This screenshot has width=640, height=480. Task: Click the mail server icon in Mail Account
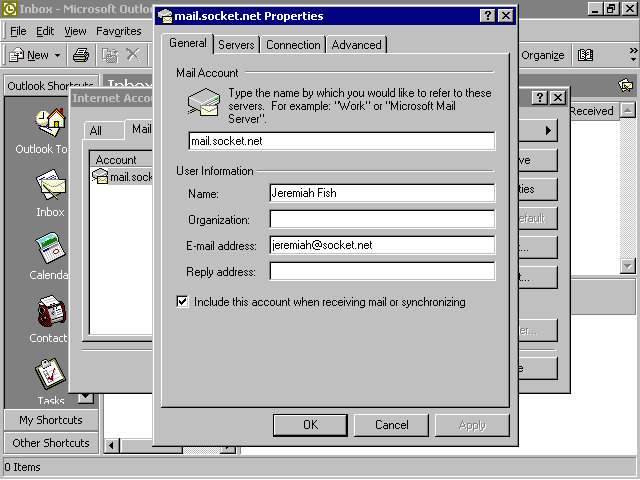(204, 102)
